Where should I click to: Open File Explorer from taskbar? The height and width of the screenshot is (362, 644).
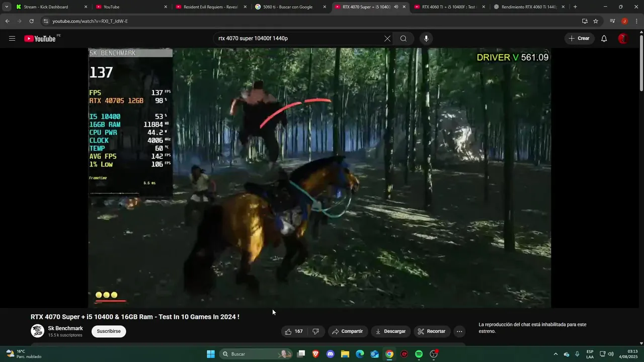[x=345, y=354]
